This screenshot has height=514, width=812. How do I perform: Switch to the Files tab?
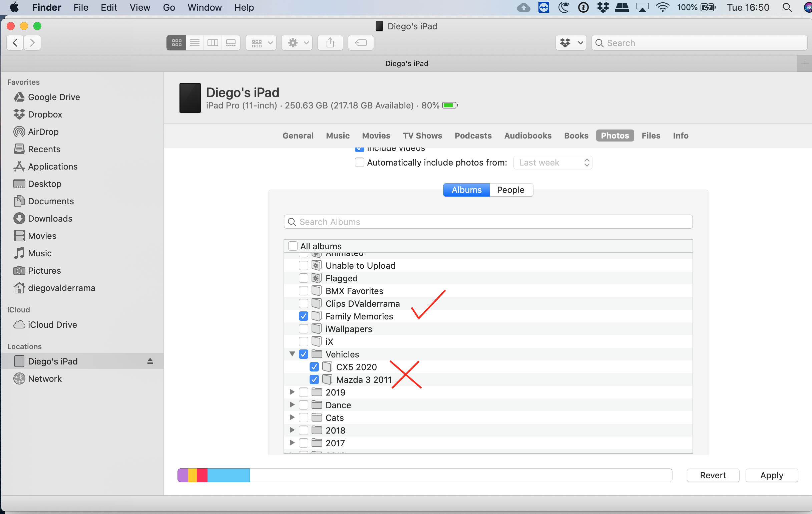coord(651,136)
